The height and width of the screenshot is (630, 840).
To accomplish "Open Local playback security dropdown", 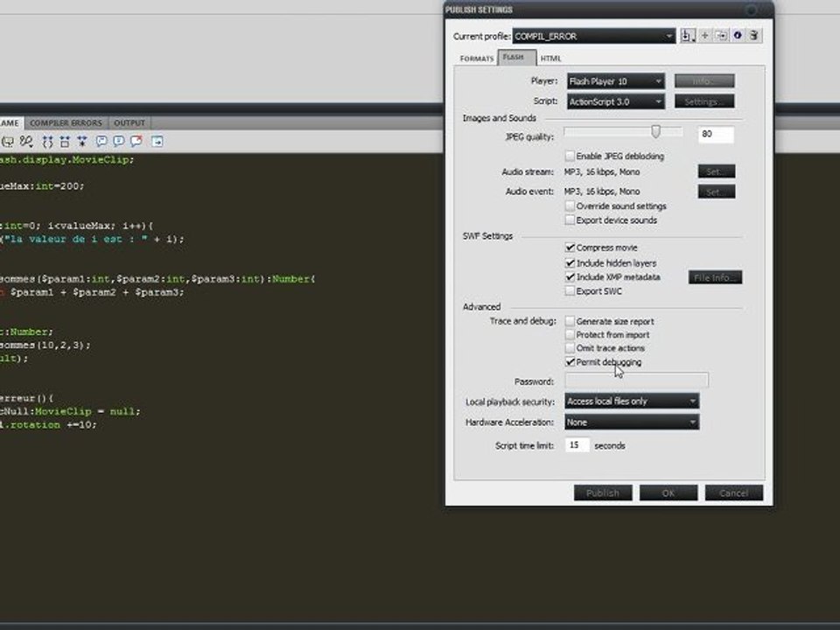I will click(632, 401).
